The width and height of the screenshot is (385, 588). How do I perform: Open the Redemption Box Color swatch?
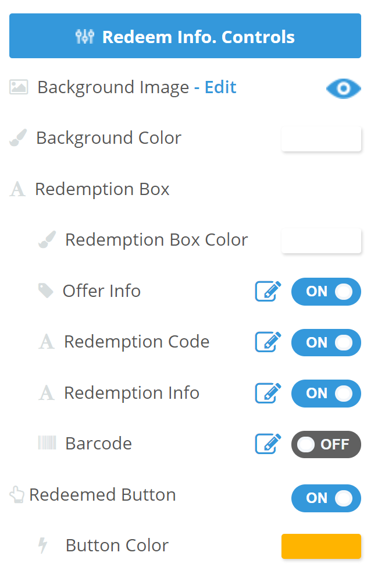pyautogui.click(x=321, y=241)
